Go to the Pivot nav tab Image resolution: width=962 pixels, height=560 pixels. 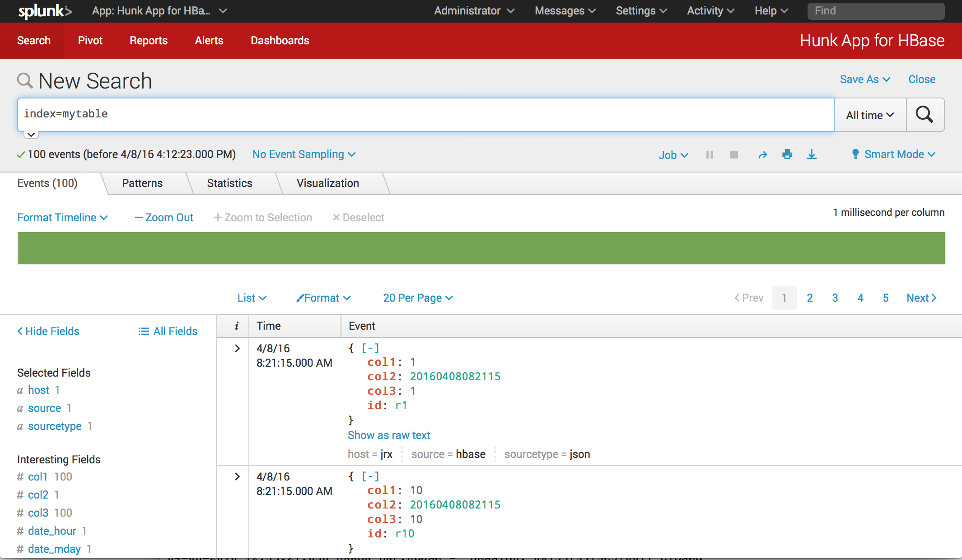(90, 41)
